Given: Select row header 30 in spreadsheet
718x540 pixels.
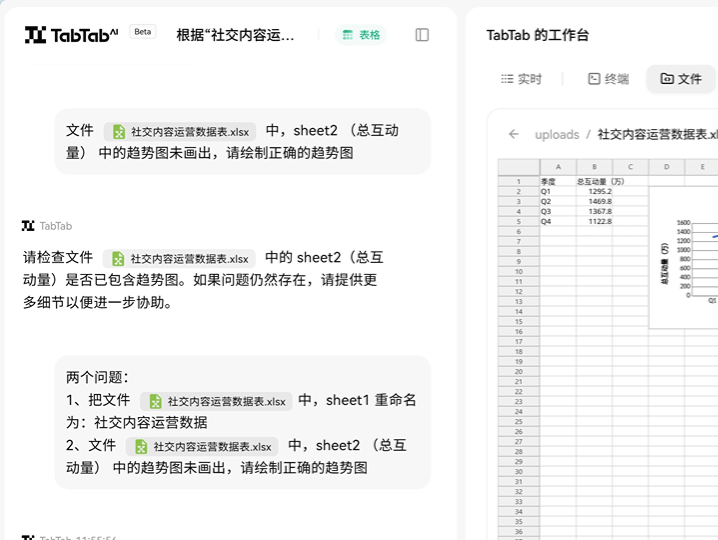Looking at the screenshot, I should pyautogui.click(x=519, y=472).
